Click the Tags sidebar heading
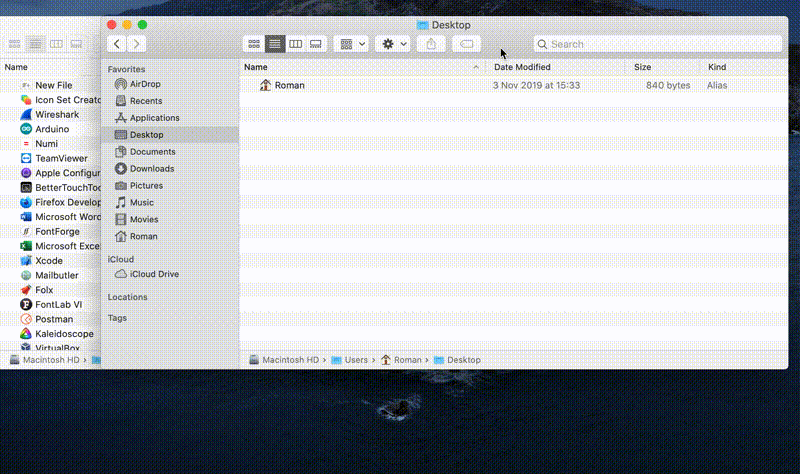 [x=117, y=318]
